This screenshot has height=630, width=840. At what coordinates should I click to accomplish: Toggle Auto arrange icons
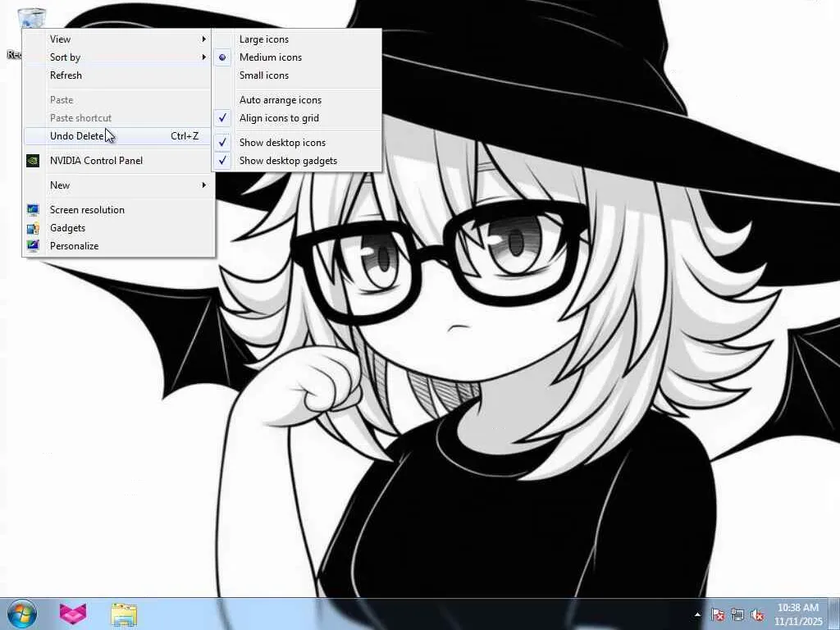point(297,100)
